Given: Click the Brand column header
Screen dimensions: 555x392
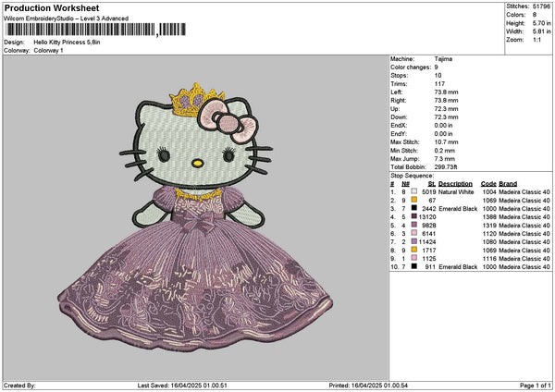Looking at the screenshot, I should pos(508,184).
